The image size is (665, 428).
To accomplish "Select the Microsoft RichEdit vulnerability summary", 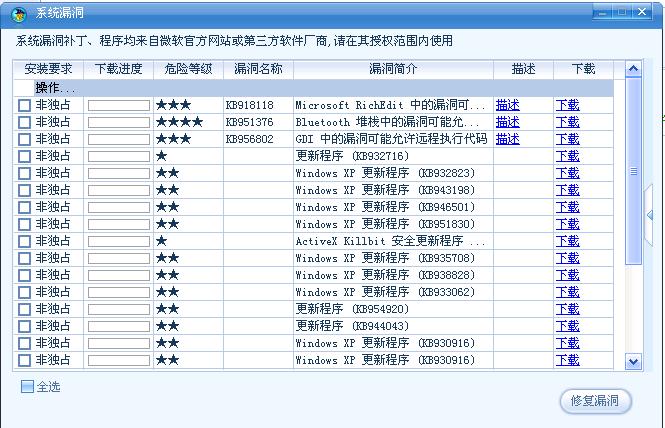I will (x=390, y=105).
